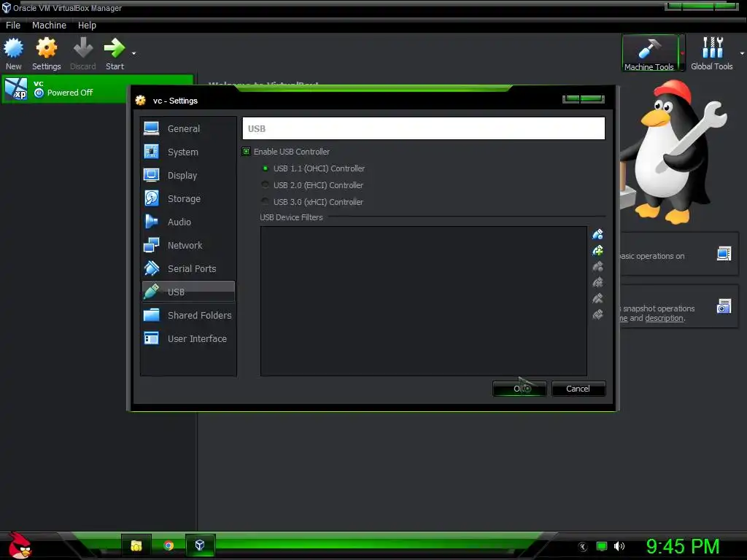
Task: Expand the Start button dropdown arrow
Action: [x=134, y=53]
